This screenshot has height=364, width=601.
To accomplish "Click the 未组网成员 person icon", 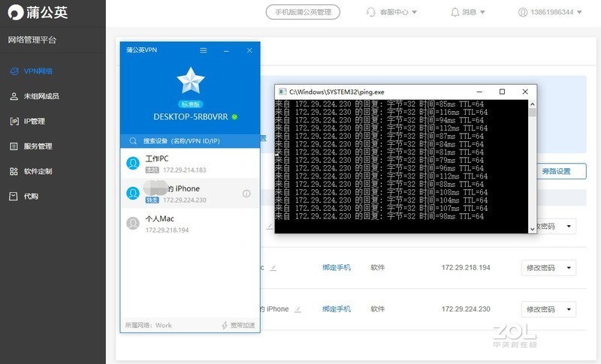I will click(x=14, y=96).
